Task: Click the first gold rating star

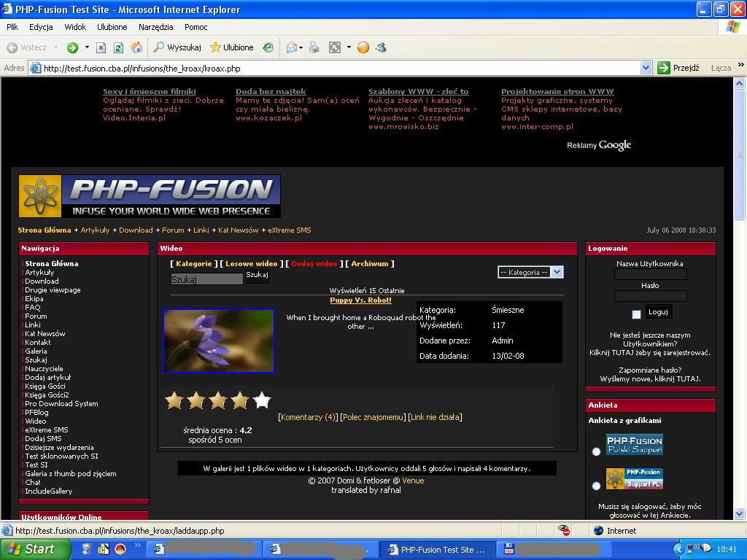Action: [174, 400]
